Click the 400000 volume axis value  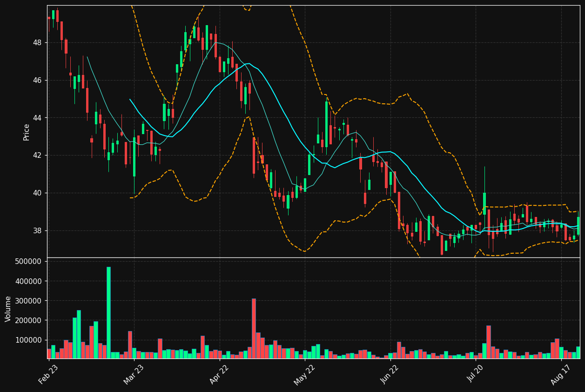pos(29,281)
